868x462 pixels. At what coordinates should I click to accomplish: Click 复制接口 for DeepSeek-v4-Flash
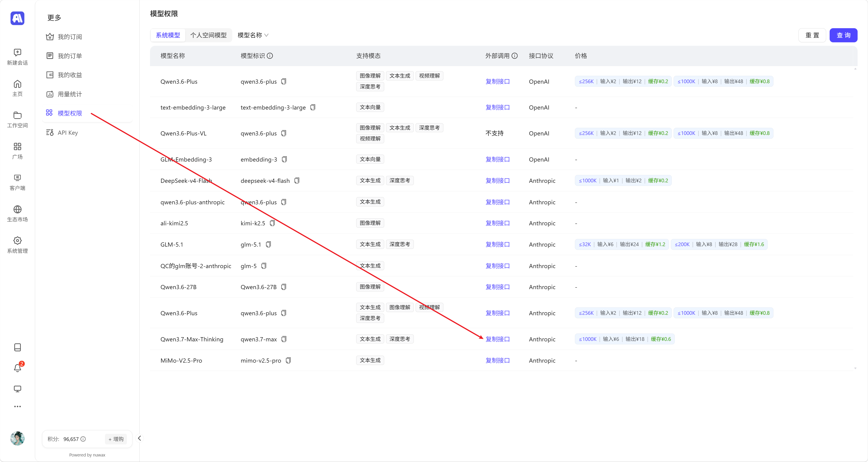(x=497, y=181)
